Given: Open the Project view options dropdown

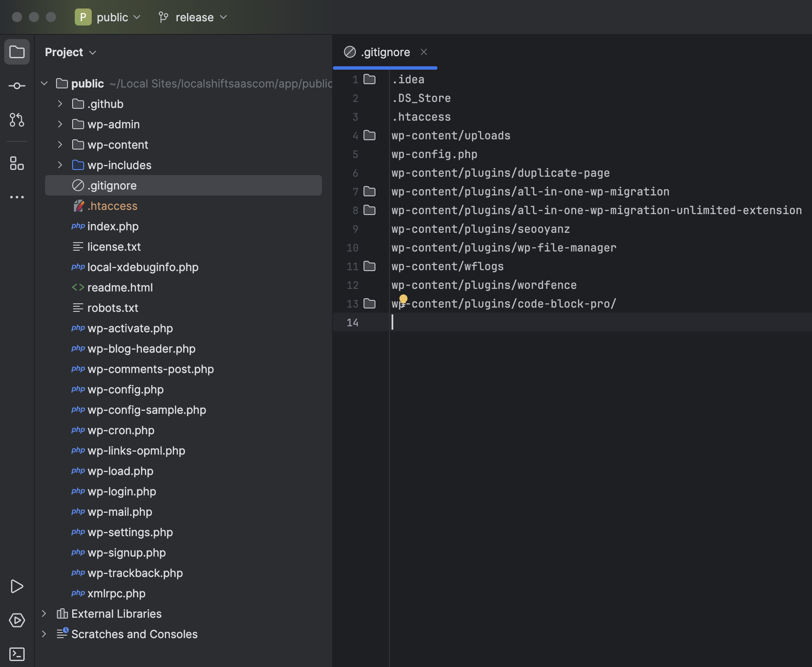Looking at the screenshot, I should [x=70, y=52].
